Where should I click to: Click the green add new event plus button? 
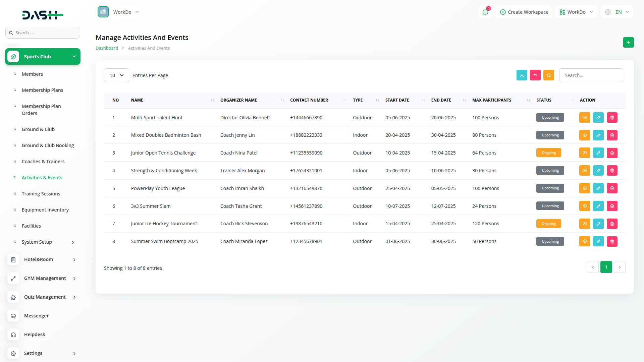(628, 43)
